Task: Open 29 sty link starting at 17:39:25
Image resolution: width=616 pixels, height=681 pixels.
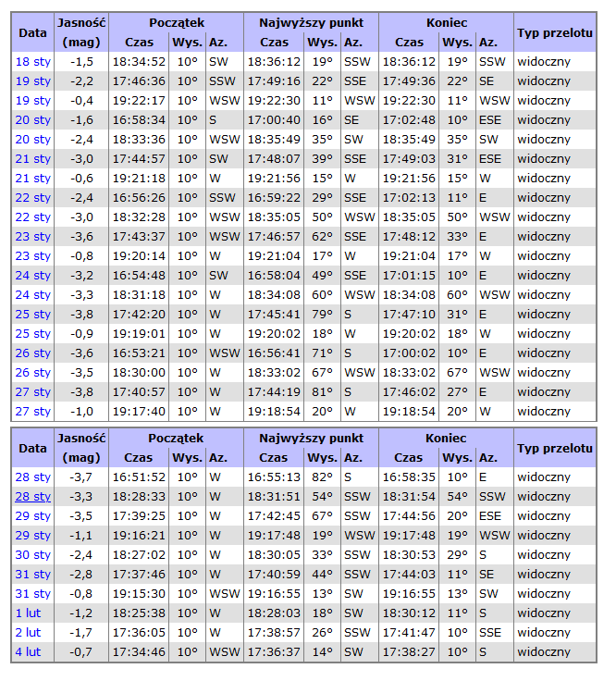Action: coord(33,516)
